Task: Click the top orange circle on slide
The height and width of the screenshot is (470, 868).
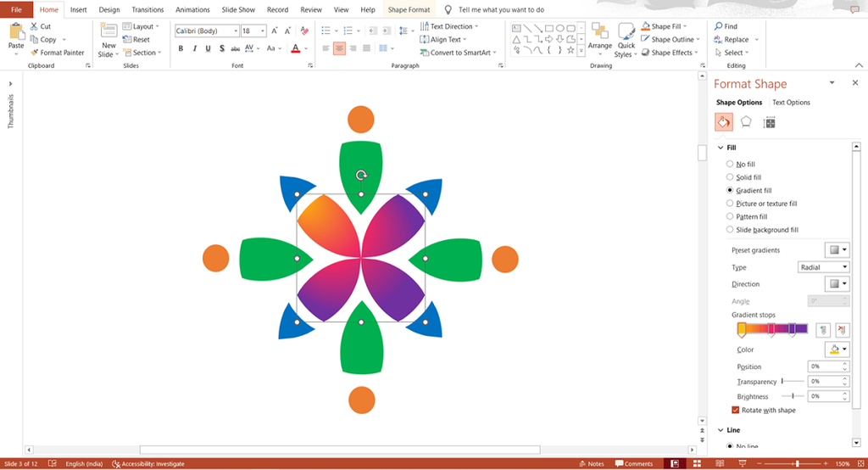Action: 361,119
